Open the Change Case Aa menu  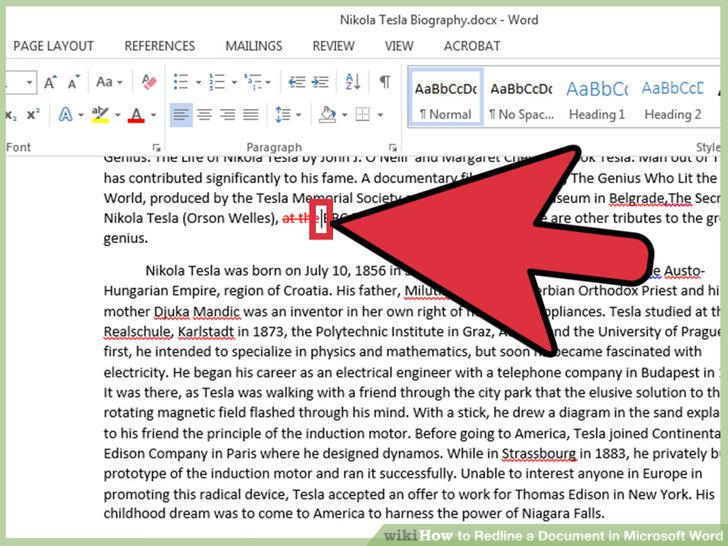pos(109,82)
